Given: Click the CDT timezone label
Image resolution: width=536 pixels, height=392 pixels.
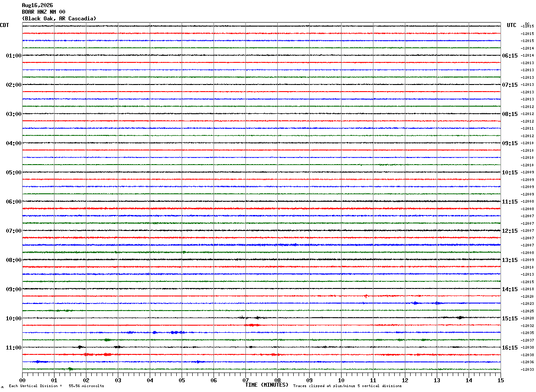Looking at the screenshot, I should [x=4, y=25].
